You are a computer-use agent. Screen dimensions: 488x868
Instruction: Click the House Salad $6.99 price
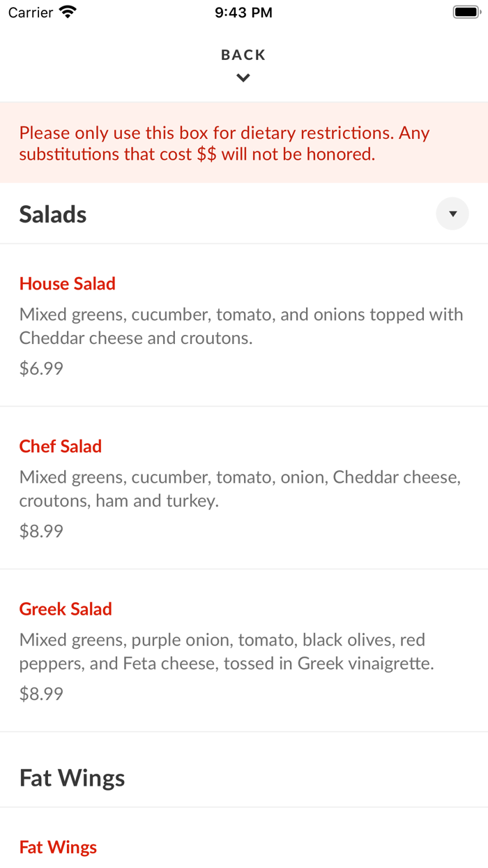tap(41, 368)
